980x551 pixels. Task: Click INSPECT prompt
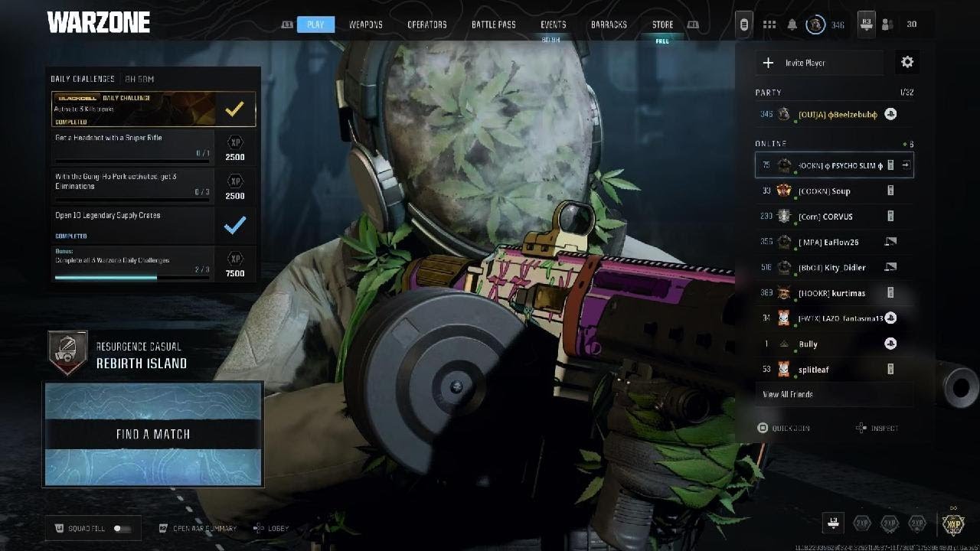click(x=877, y=429)
